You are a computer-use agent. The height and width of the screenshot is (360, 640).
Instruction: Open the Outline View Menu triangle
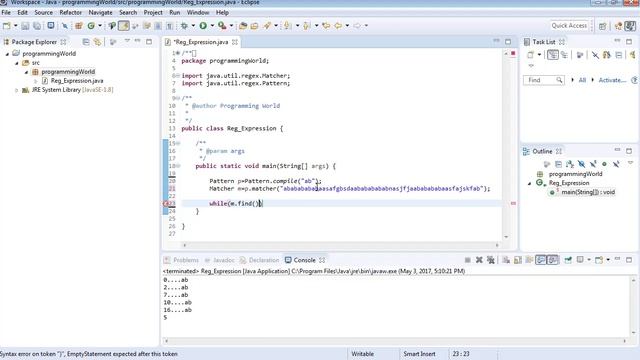point(630,163)
